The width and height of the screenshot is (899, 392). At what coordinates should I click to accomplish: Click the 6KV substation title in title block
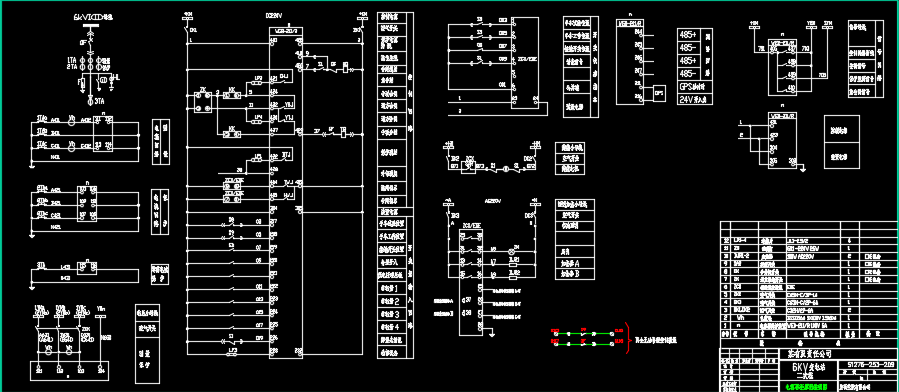810,366
